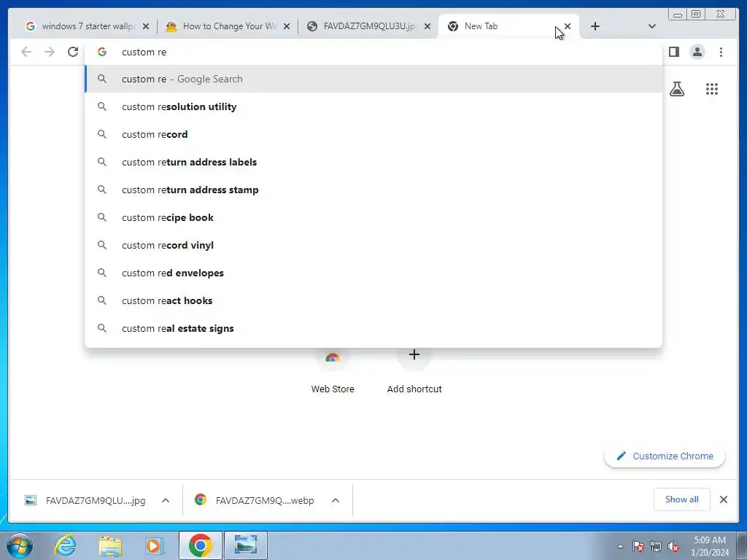Choose 'custom react hooks' suggestion
The image size is (747, 560).
click(373, 300)
